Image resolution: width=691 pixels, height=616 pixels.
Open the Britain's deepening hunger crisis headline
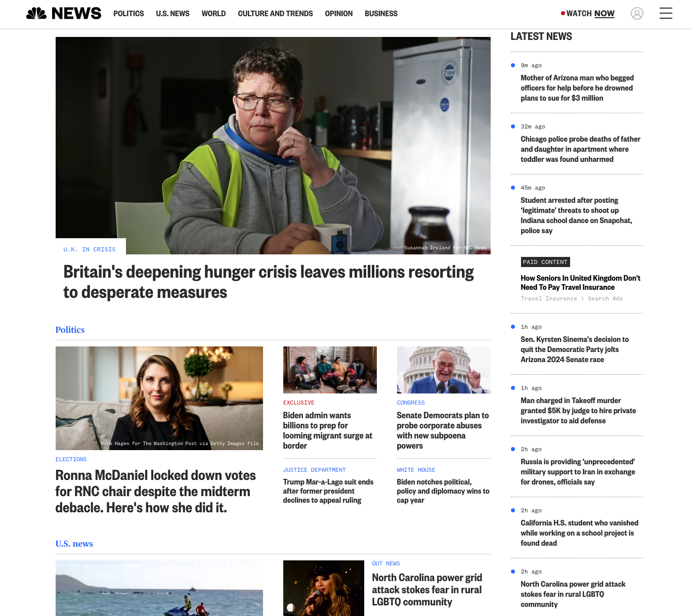269,282
